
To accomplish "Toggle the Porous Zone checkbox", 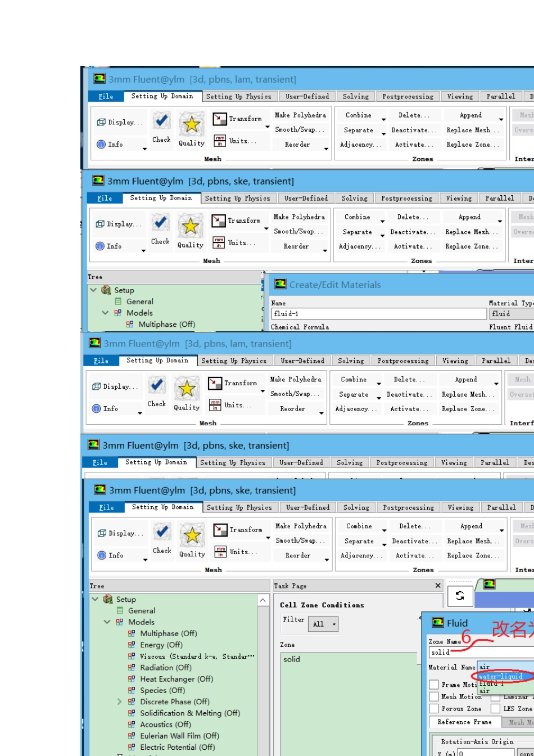I will pos(434,709).
